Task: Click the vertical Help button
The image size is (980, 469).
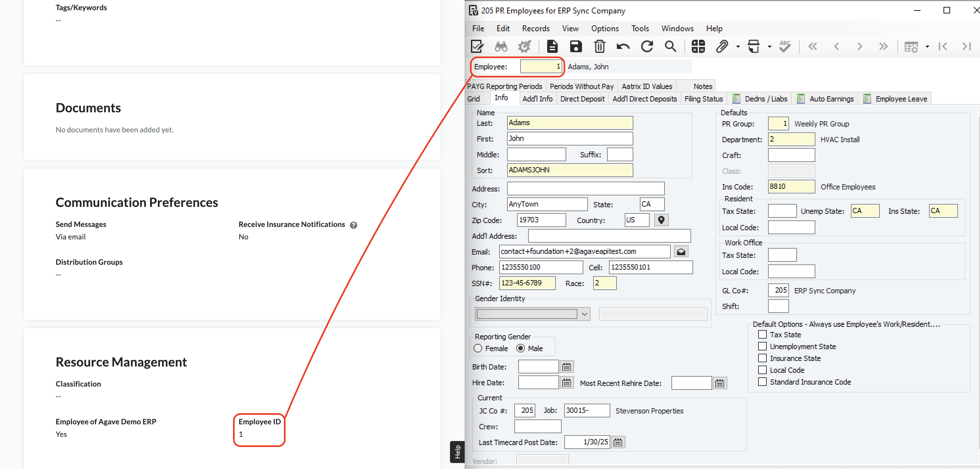Action: [457, 452]
